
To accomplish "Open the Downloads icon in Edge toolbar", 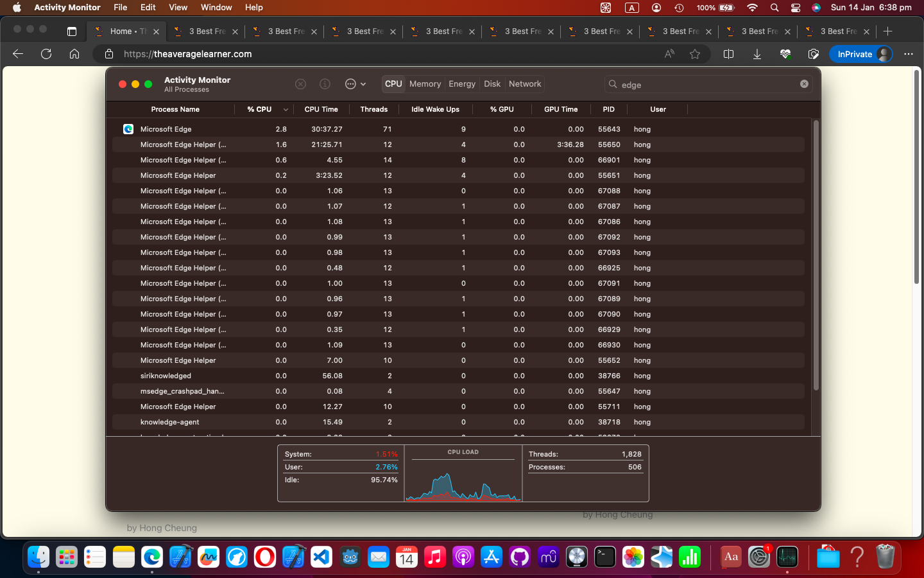I will point(757,54).
